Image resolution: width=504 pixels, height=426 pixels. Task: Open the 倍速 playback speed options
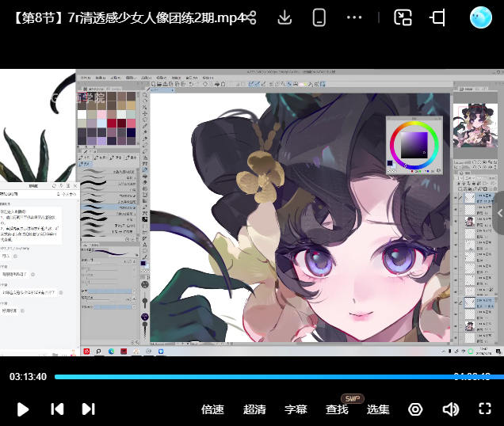pos(212,409)
